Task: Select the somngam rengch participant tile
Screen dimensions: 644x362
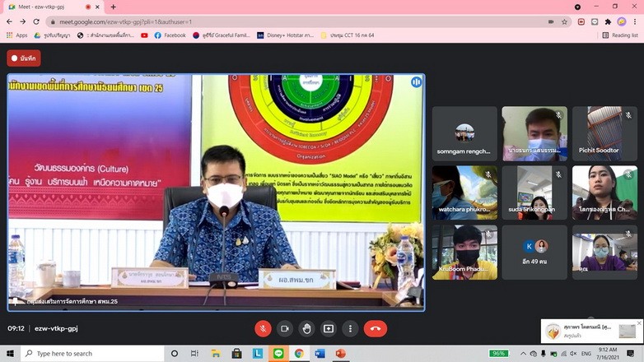Action: tap(464, 133)
